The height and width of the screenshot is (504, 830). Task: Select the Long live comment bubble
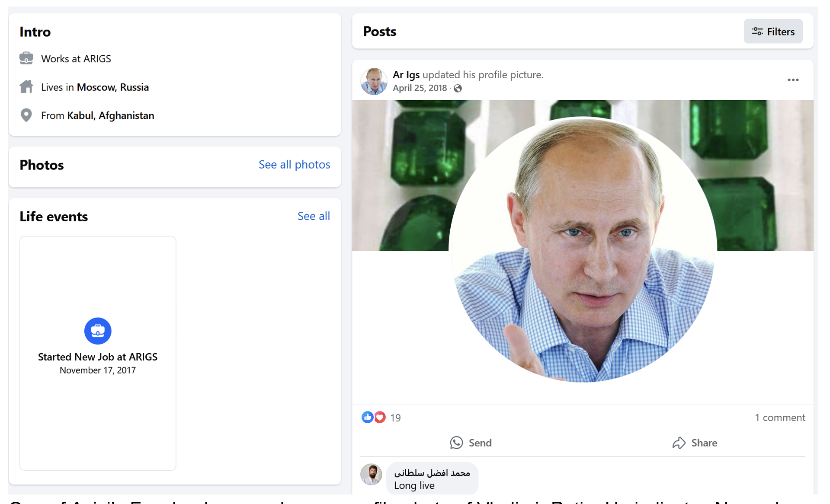coord(432,478)
